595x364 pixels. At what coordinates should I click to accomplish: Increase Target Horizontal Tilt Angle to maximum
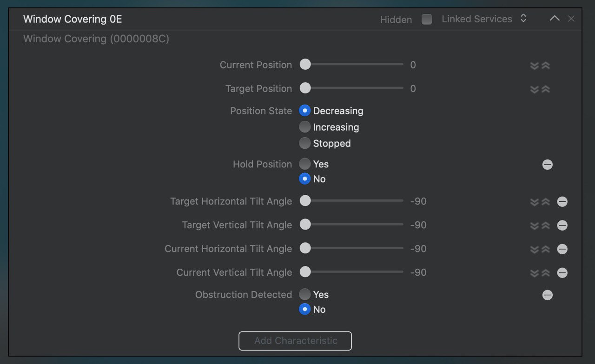[x=546, y=202]
